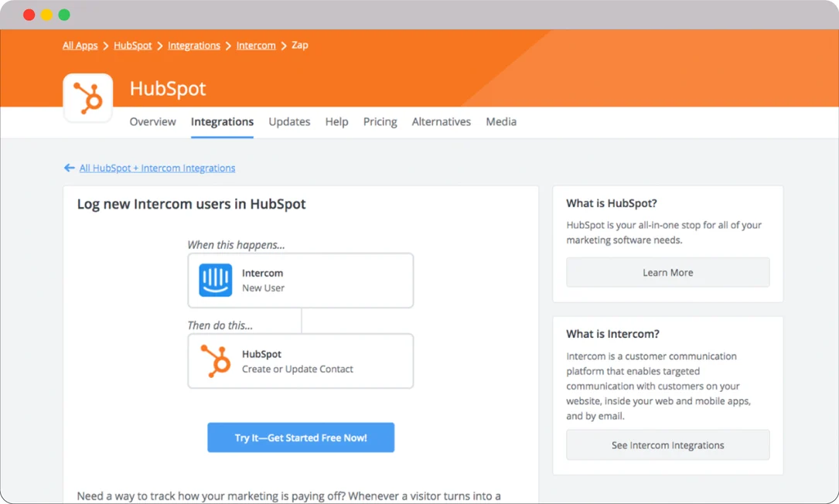Click the green maximize window button
Screen dimensions: 839x504
point(64,15)
